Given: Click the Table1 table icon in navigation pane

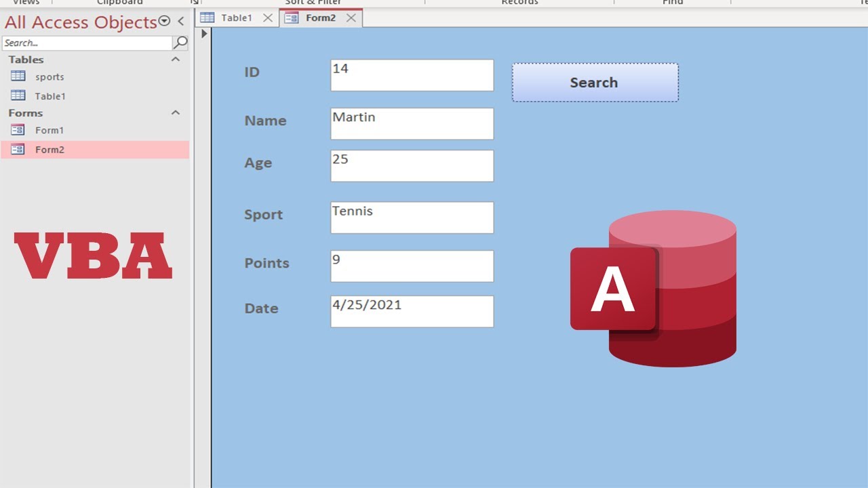Looking at the screenshot, I should coord(18,96).
